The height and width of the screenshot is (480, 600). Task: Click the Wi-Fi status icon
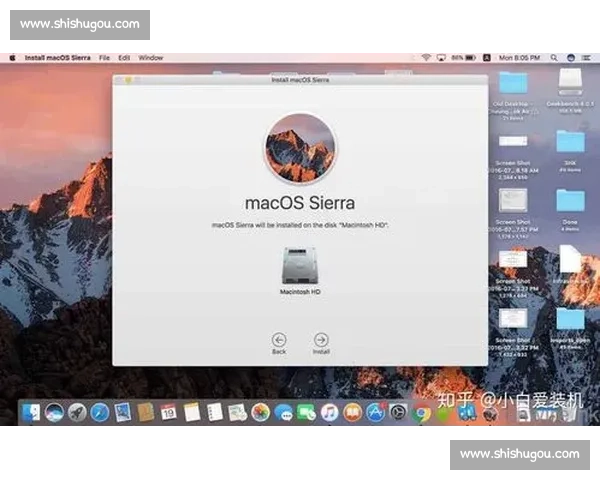click(x=426, y=58)
